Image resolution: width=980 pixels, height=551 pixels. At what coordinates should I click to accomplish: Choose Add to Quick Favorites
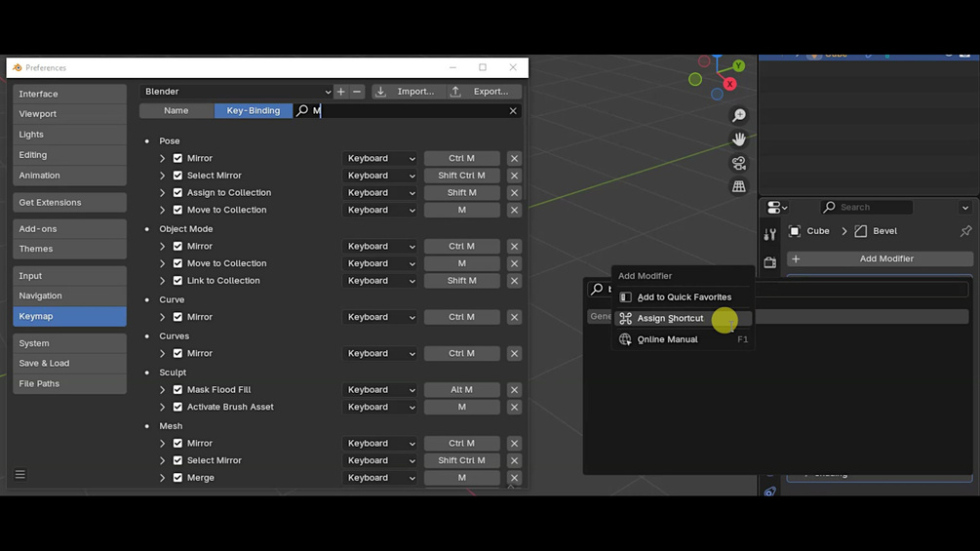684,297
